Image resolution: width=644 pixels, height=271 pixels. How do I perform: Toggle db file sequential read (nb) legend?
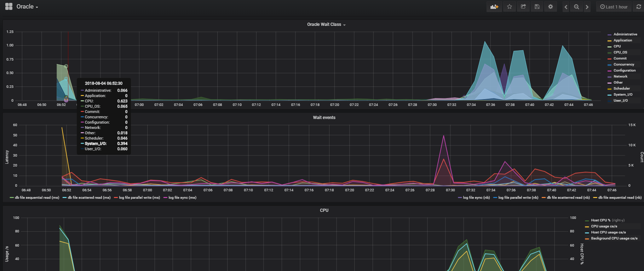pyautogui.click(x=620, y=198)
